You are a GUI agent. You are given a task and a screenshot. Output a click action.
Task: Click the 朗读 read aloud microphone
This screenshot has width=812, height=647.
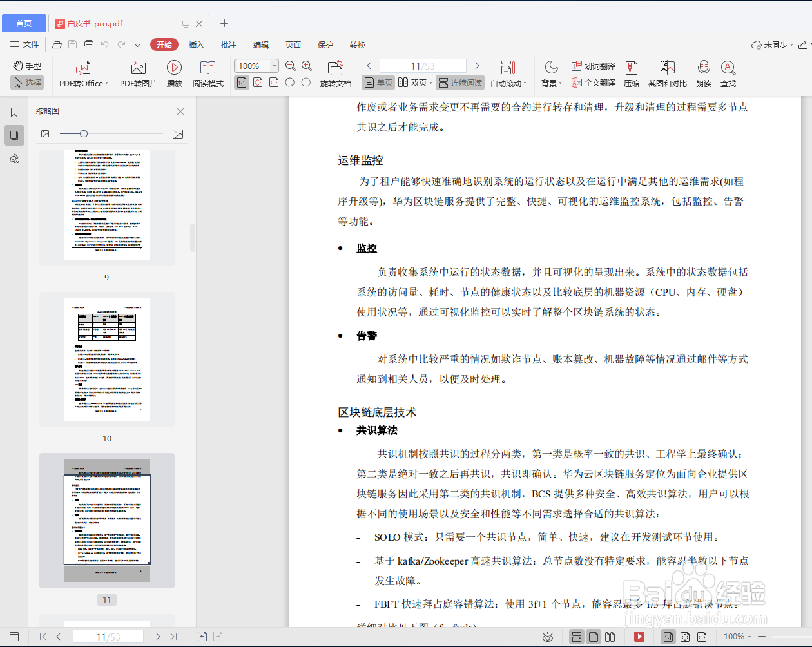(x=704, y=74)
